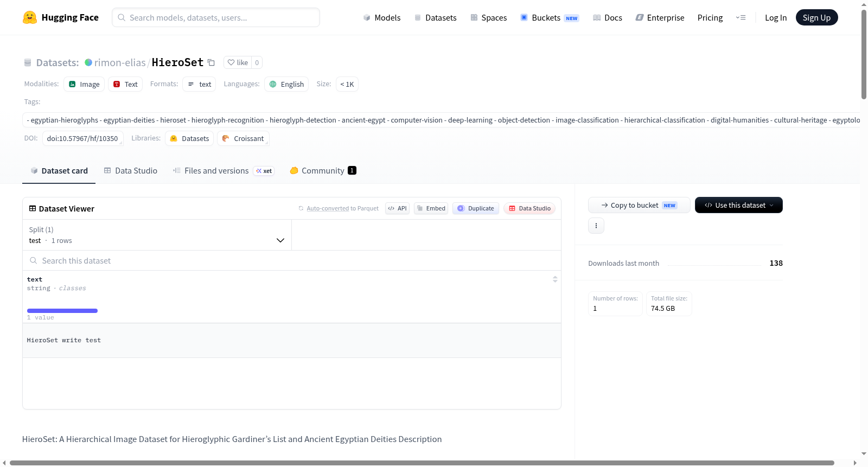Switch to the Dataset card tab
This screenshot has width=868, height=467.
point(59,170)
